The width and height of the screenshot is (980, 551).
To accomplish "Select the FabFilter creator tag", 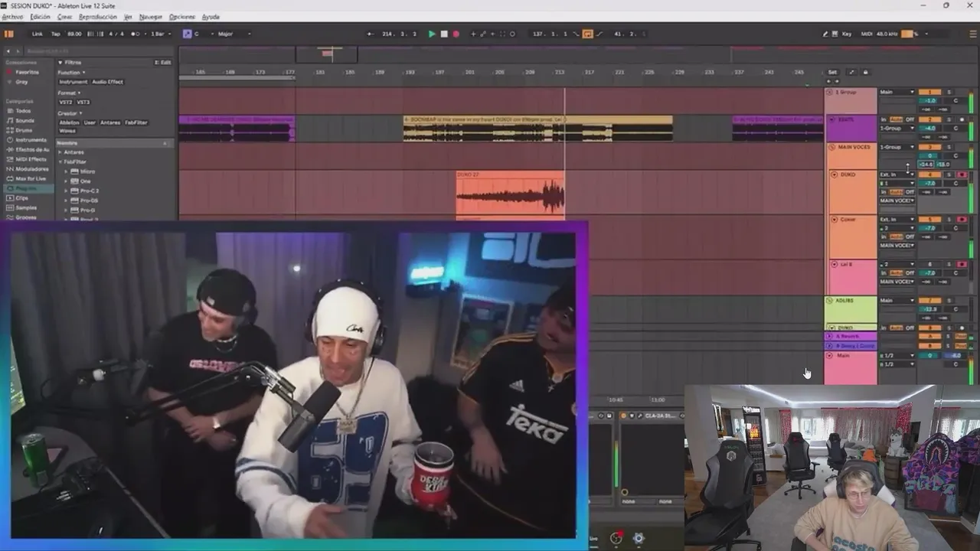I will click(x=136, y=122).
